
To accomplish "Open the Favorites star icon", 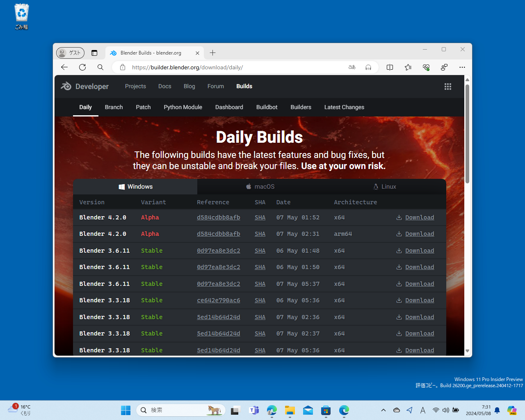I will point(408,67).
